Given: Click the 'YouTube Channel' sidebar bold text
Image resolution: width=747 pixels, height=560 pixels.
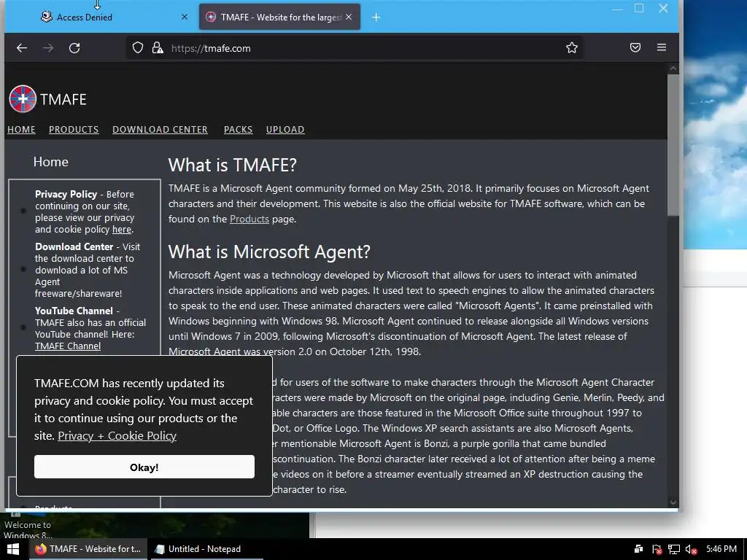Looking at the screenshot, I should pyautogui.click(x=74, y=311).
